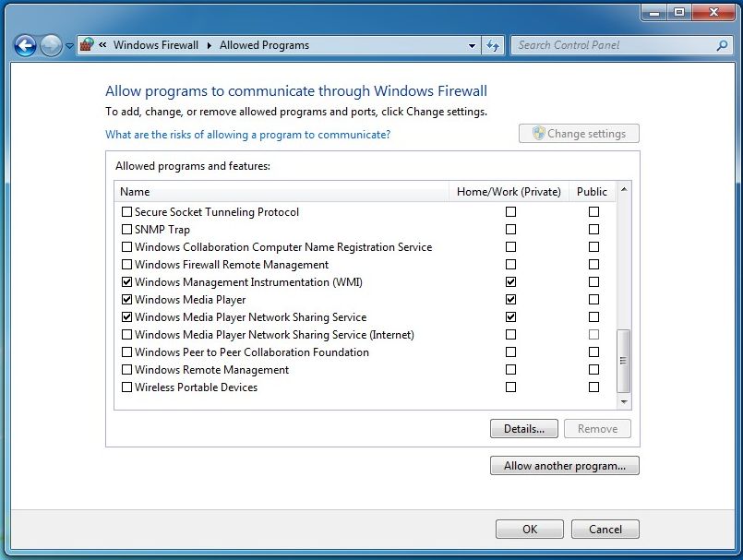This screenshot has width=743, height=560.
Task: Click the Public column header
Action: click(x=592, y=191)
